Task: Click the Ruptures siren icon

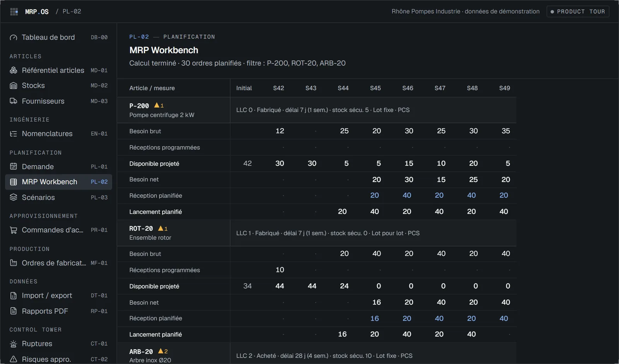Action: pyautogui.click(x=14, y=344)
